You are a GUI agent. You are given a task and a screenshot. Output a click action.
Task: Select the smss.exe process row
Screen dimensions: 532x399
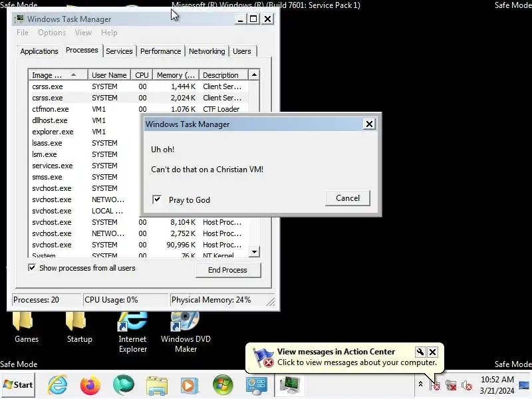point(84,177)
